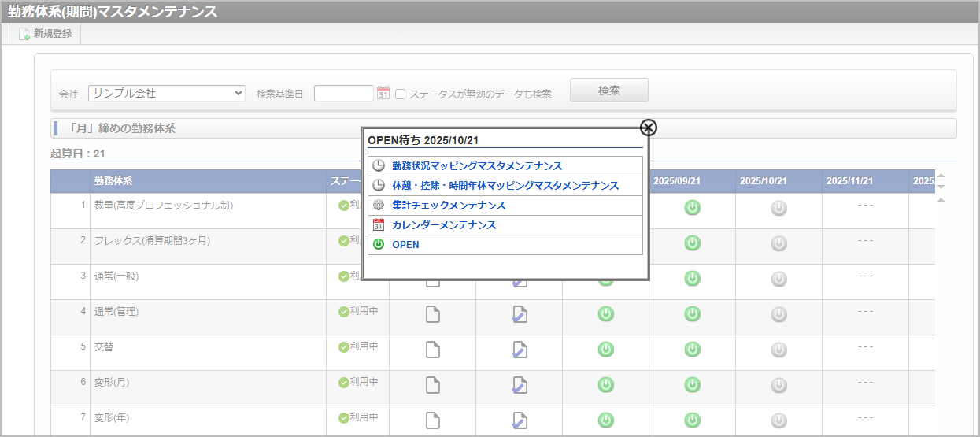Click gray power icon for 裁量(高度プロフェッショナル制) under 2025/10/21
This screenshot has height=437, width=980.
(778, 209)
